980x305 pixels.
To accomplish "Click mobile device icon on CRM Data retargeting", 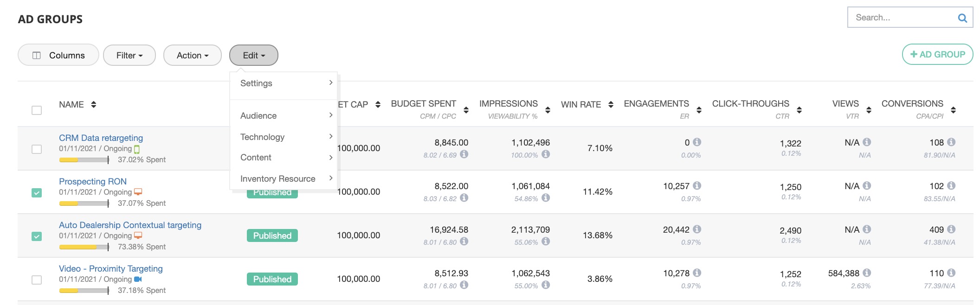I will pyautogui.click(x=137, y=149).
